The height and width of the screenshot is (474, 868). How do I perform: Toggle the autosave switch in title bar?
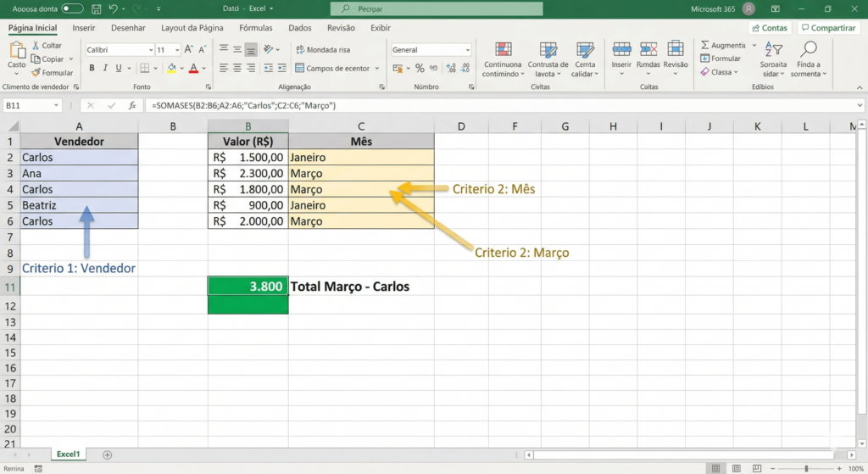(x=72, y=8)
